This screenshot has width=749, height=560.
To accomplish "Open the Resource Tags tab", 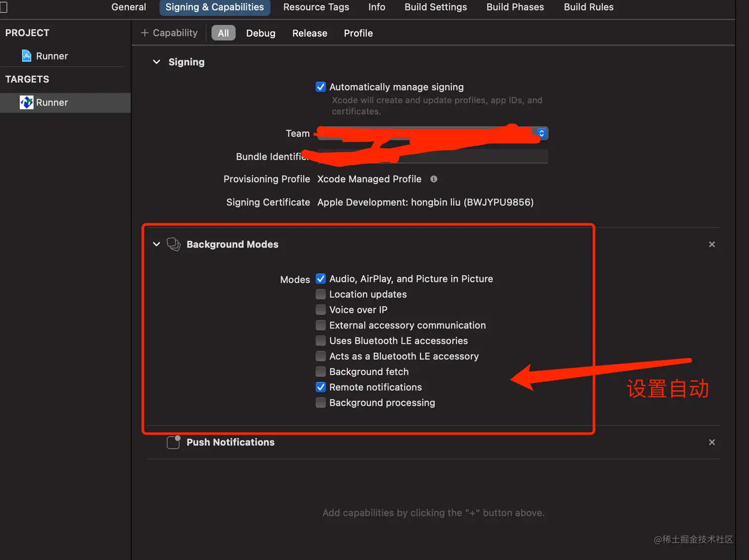I will (x=316, y=7).
